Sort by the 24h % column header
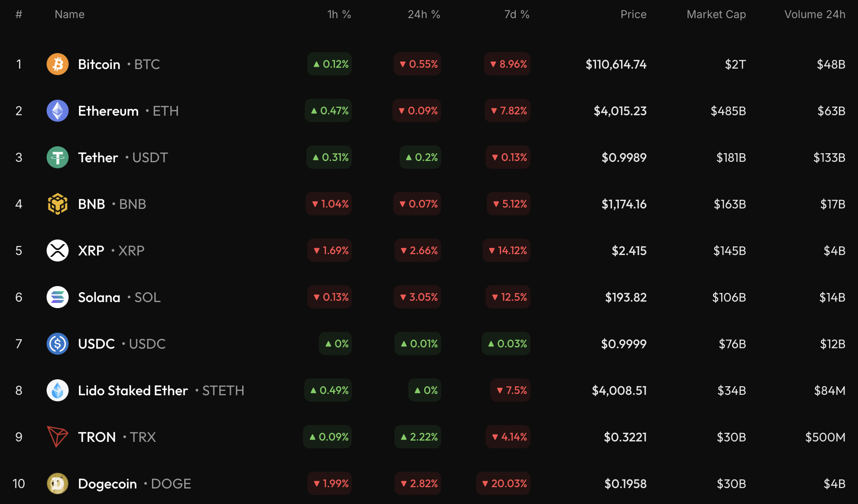This screenshot has height=504, width=858. coord(423,15)
